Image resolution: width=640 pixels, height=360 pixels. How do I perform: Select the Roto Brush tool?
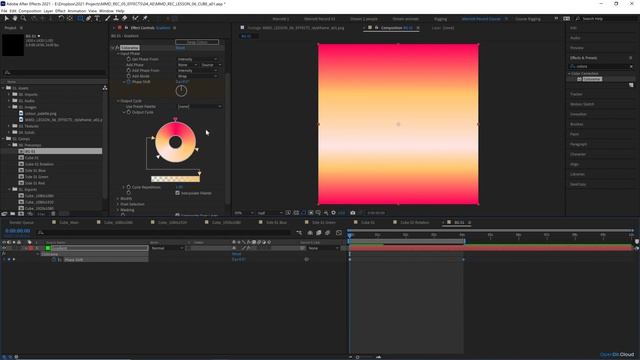[135, 18]
